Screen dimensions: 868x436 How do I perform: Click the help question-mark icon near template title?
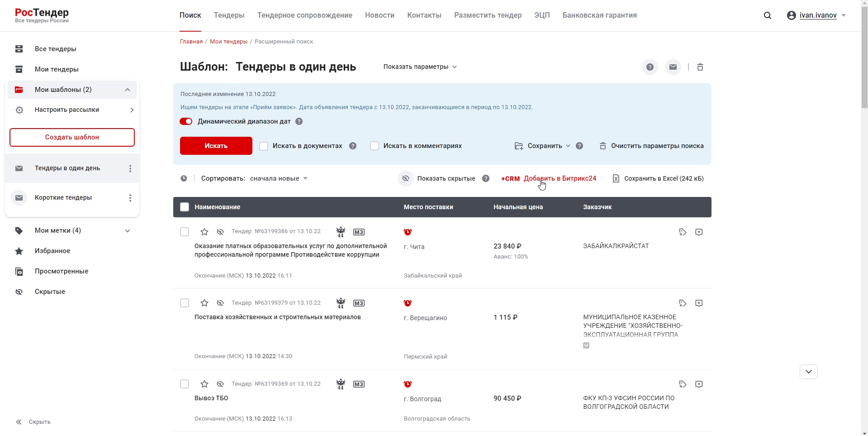[x=650, y=67]
